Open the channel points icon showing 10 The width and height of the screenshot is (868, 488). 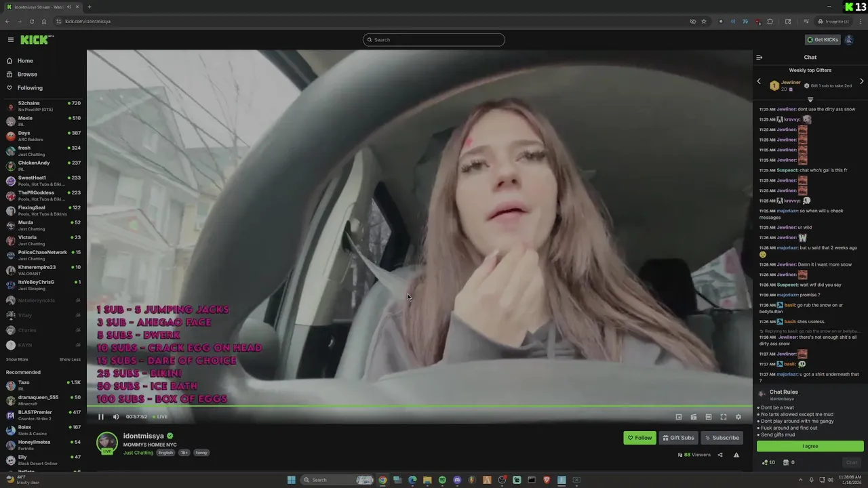pos(768,462)
